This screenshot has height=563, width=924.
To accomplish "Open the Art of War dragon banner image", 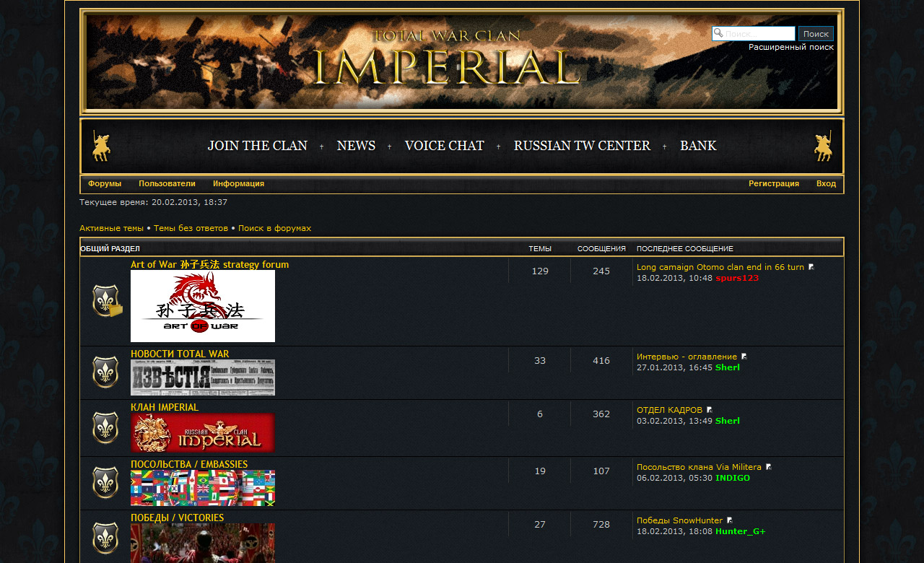I will click(x=203, y=306).
